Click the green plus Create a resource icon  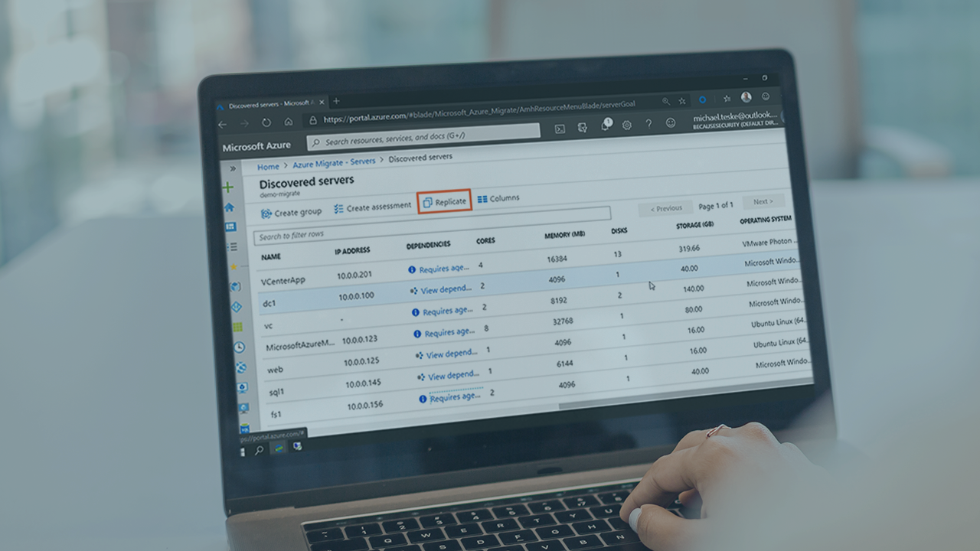tap(227, 187)
